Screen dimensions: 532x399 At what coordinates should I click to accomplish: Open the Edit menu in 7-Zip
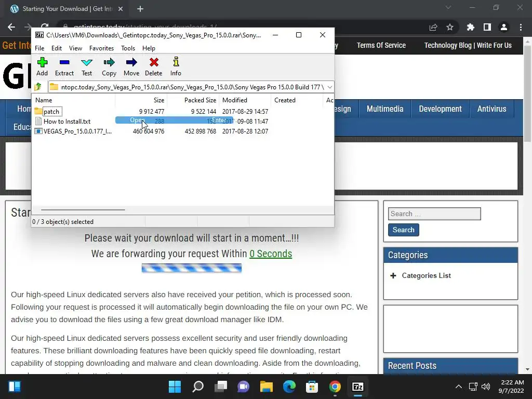click(x=56, y=48)
